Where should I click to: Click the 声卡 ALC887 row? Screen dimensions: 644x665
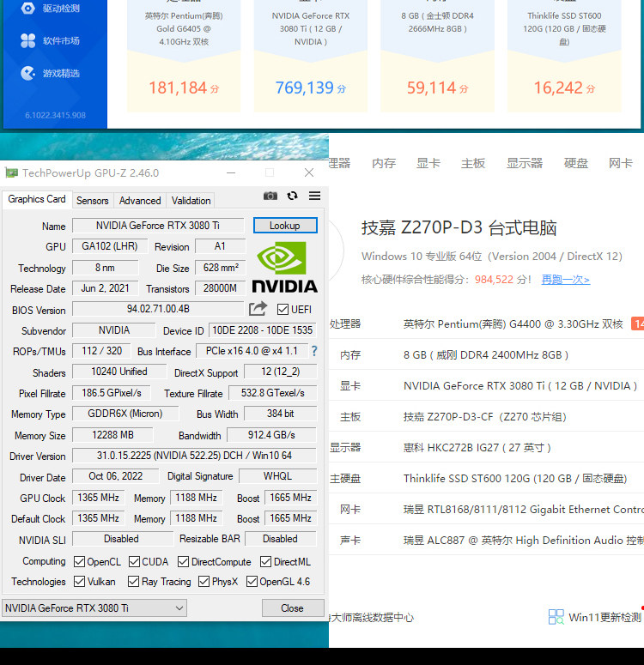tap(487, 541)
